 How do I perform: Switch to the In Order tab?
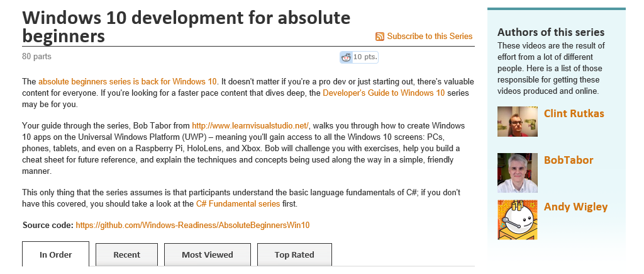coord(55,254)
